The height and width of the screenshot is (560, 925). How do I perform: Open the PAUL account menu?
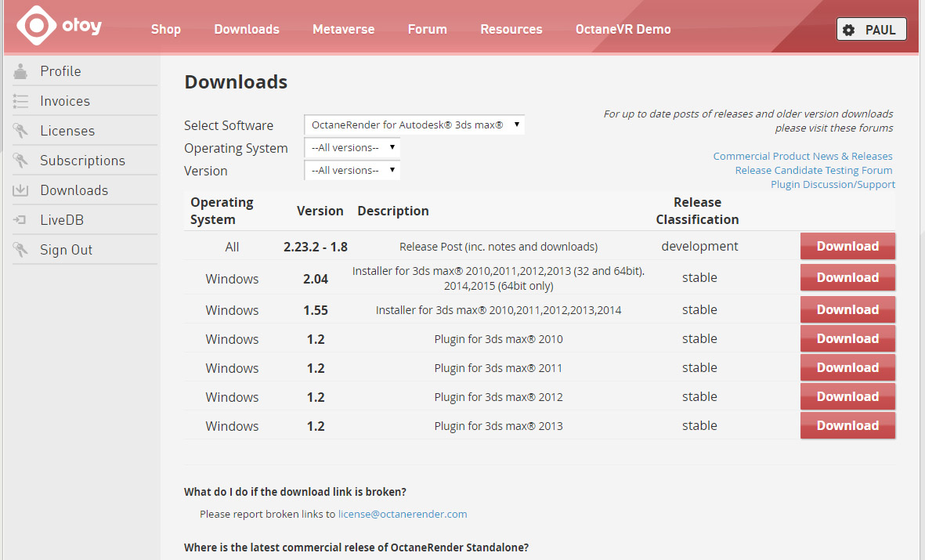tap(871, 30)
